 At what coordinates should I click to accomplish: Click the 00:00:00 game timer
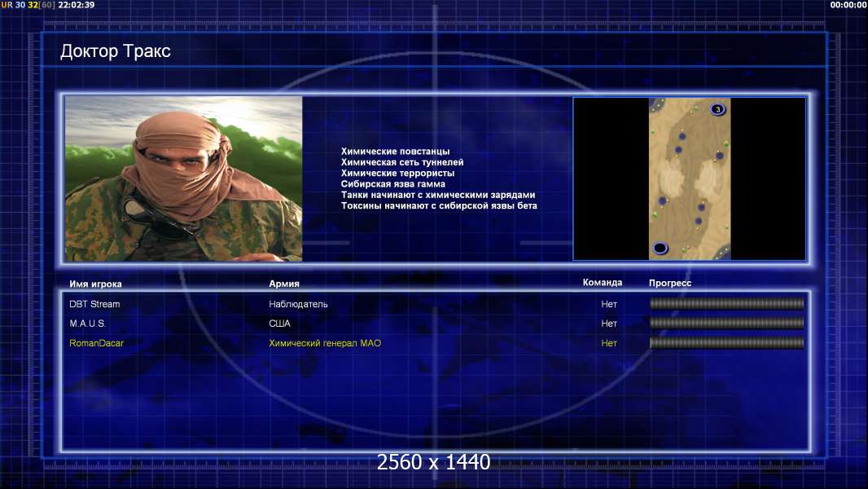point(848,5)
